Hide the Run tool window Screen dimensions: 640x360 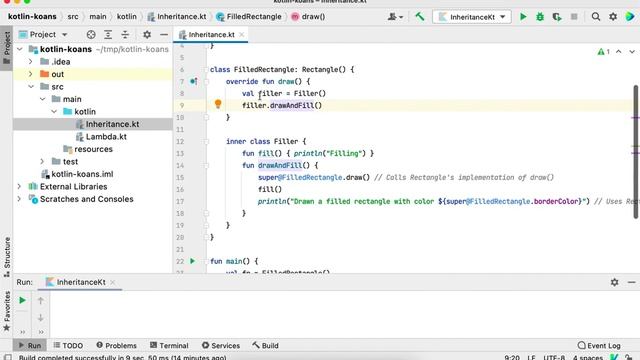tap(631, 282)
